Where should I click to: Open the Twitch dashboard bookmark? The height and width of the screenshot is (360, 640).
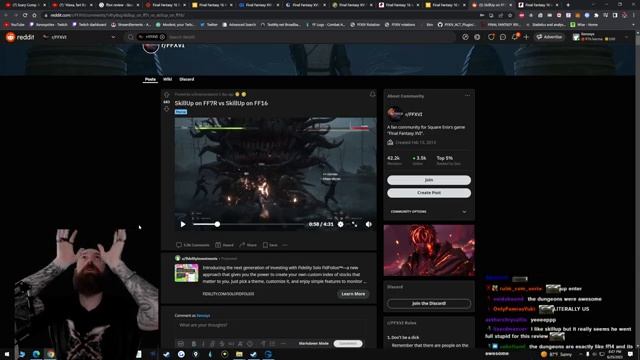tap(89, 24)
